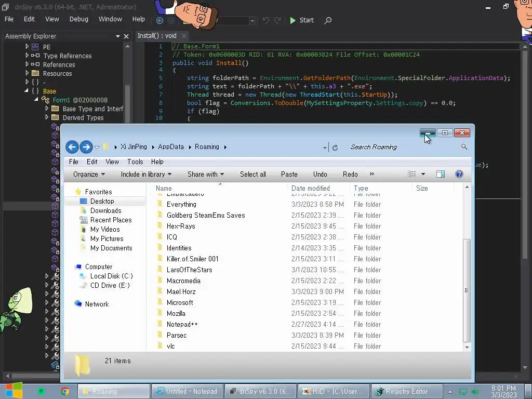Close the Install() : void tab

184,36
